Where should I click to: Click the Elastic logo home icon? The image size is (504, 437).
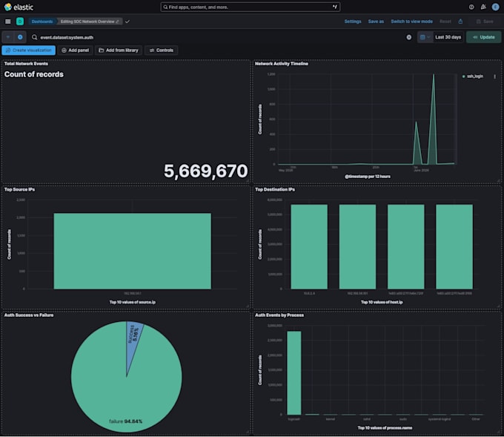[x=7, y=7]
